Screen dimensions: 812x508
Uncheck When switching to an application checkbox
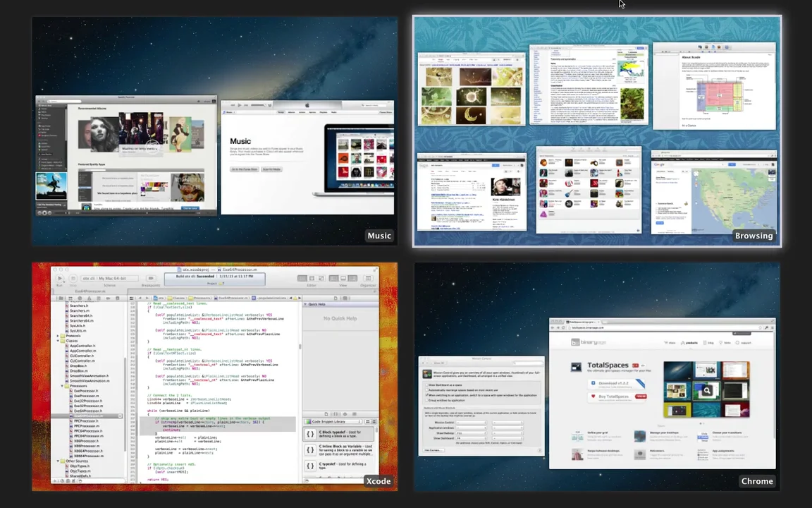click(426, 395)
